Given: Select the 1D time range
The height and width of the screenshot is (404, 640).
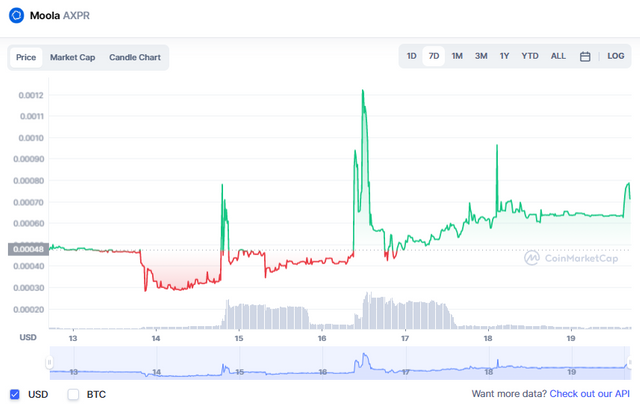Looking at the screenshot, I should [x=411, y=56].
